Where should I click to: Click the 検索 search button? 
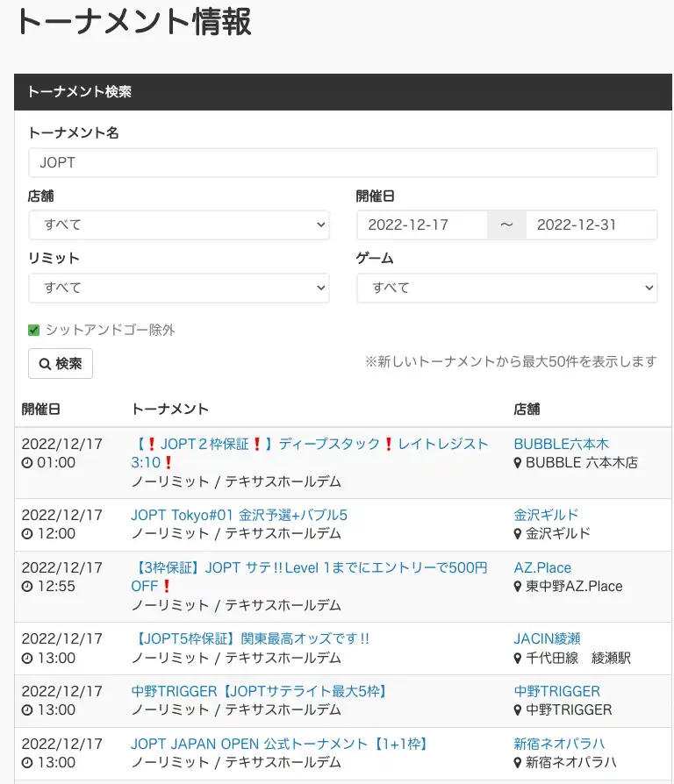[x=61, y=364]
